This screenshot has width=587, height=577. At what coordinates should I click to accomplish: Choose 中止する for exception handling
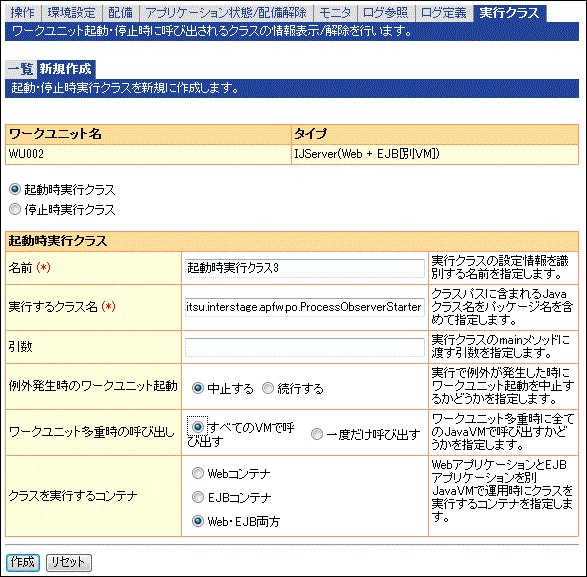198,388
